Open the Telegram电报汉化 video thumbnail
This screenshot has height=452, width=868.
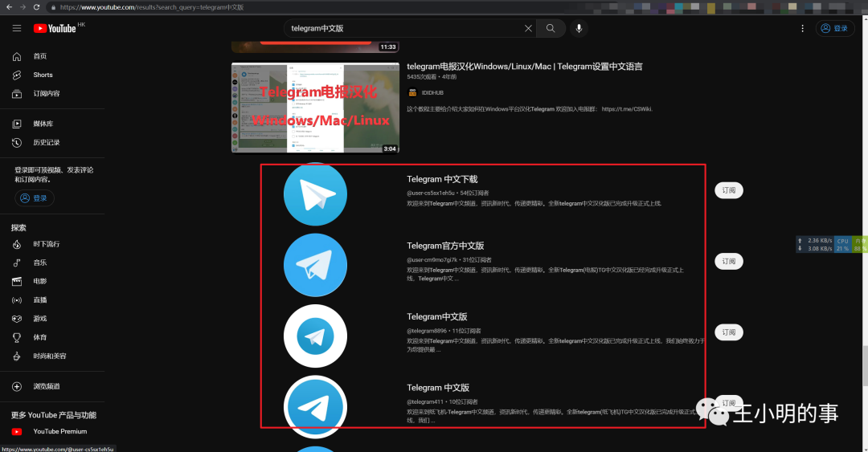[315, 108]
